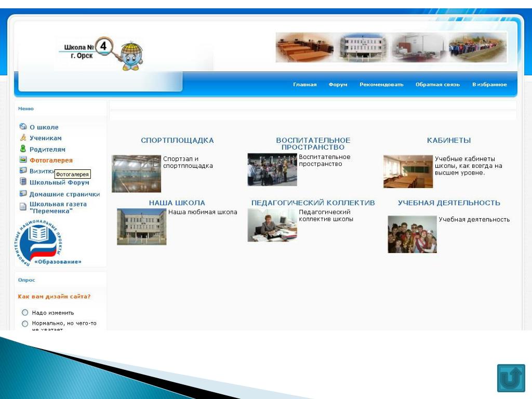Viewport: 532px width, 399px height.
Task: Click the Спортзал и спортплощадка description text
Action: click(x=188, y=162)
